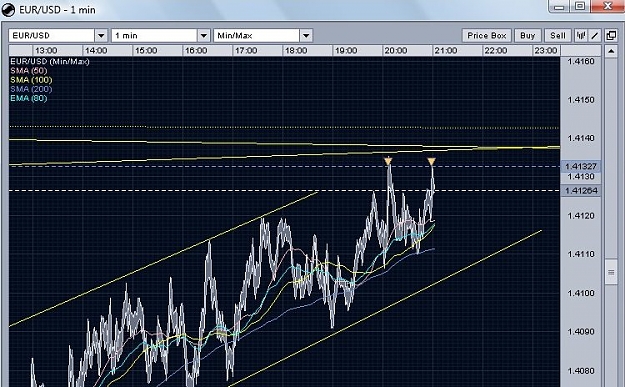Viewport: 625px width, 387px height.
Task: Click the Min/Max chart style field
Action: (x=257, y=35)
